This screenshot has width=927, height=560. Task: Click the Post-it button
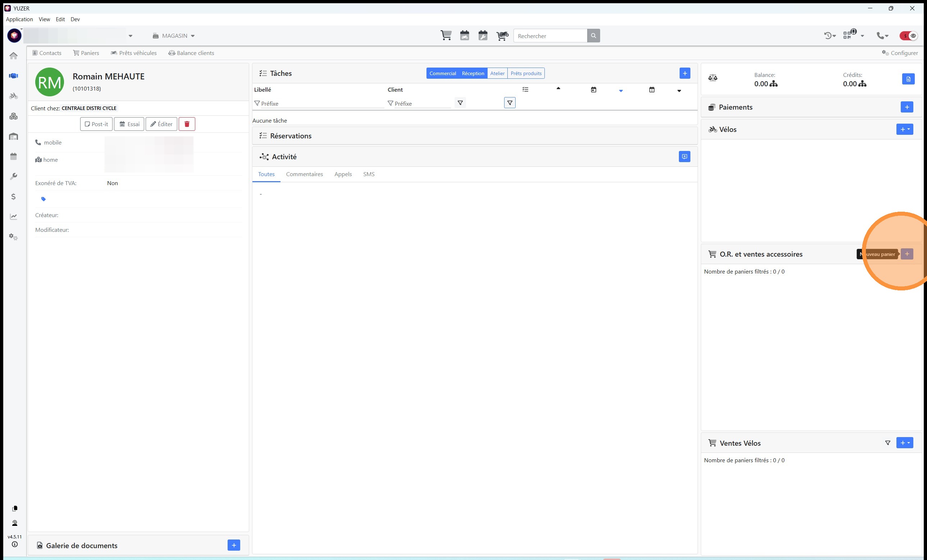96,124
